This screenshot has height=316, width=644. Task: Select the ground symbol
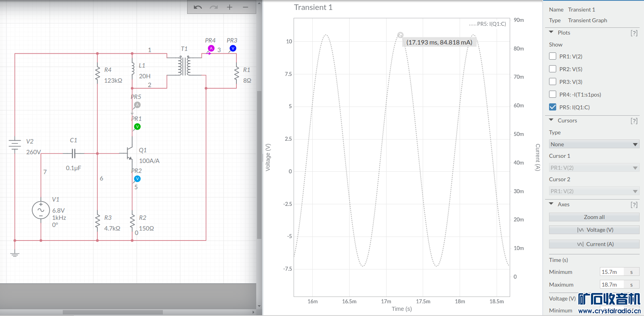coord(15,253)
